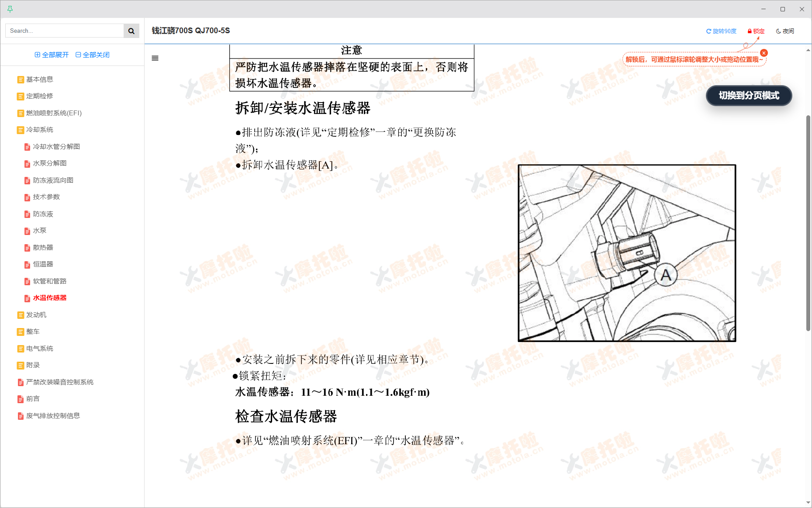812x508 pixels.
Task: Open the 定期检修 chapter
Action: point(39,96)
